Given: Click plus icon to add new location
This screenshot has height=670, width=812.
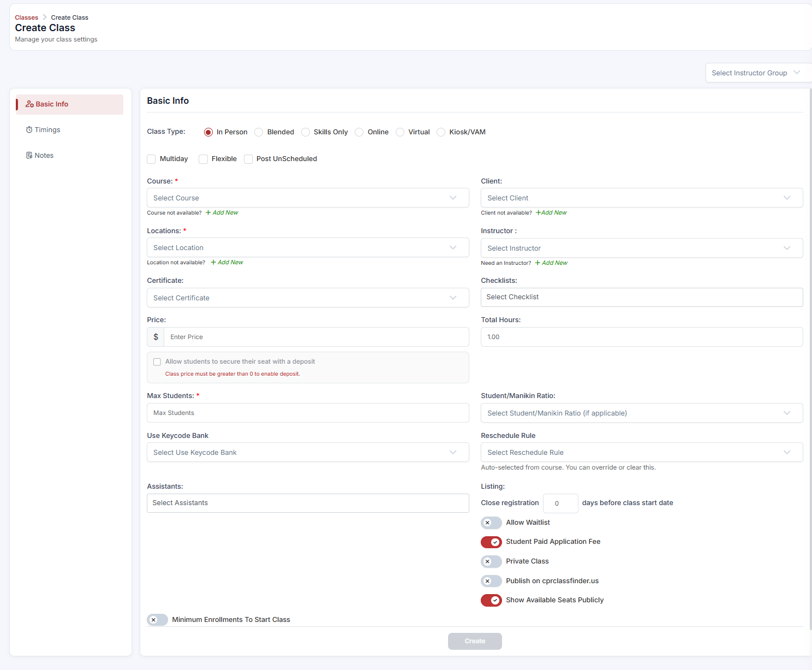Looking at the screenshot, I should coord(213,263).
